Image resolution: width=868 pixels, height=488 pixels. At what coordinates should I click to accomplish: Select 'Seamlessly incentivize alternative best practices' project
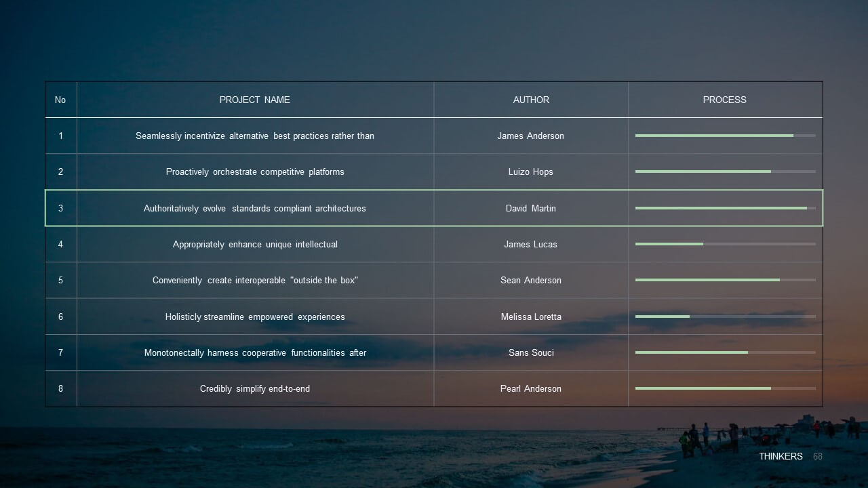click(x=255, y=136)
